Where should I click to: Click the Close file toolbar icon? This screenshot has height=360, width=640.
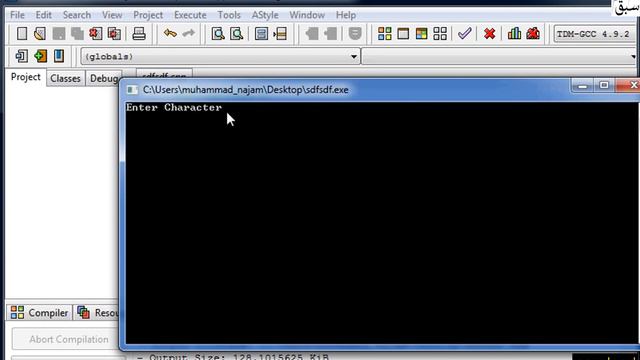[96, 33]
